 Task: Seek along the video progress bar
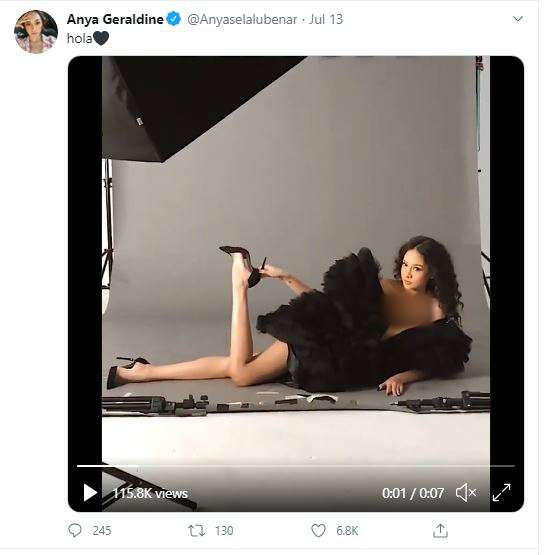click(296, 466)
